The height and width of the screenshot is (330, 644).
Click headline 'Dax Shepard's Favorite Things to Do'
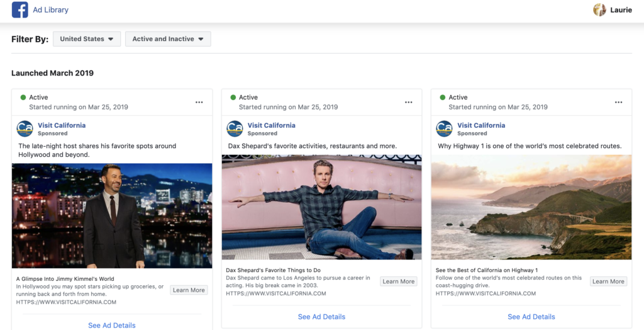[x=273, y=270]
